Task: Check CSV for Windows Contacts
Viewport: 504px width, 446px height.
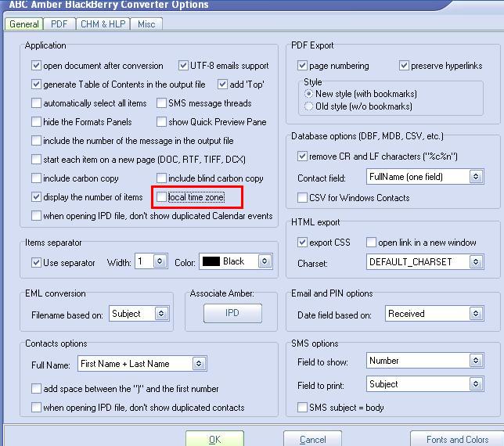Action: [x=302, y=198]
